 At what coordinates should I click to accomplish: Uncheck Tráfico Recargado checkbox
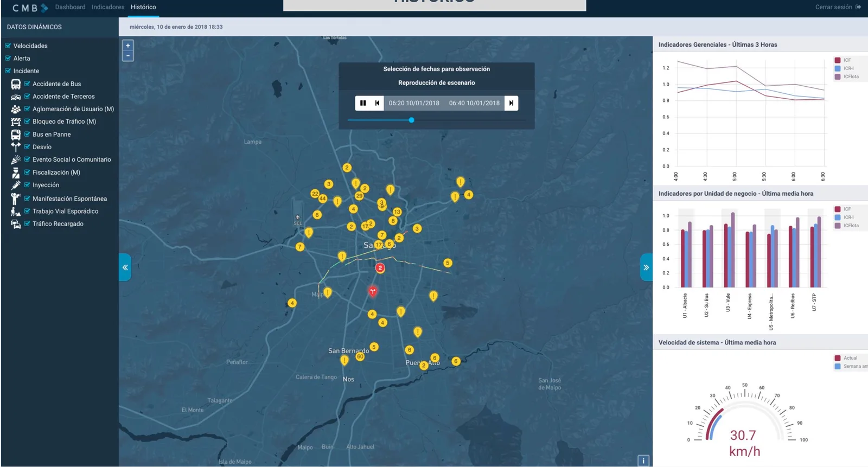click(27, 223)
